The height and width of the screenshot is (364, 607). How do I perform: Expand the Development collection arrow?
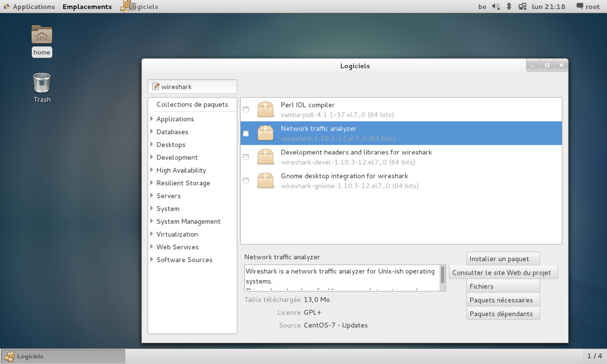pos(152,157)
